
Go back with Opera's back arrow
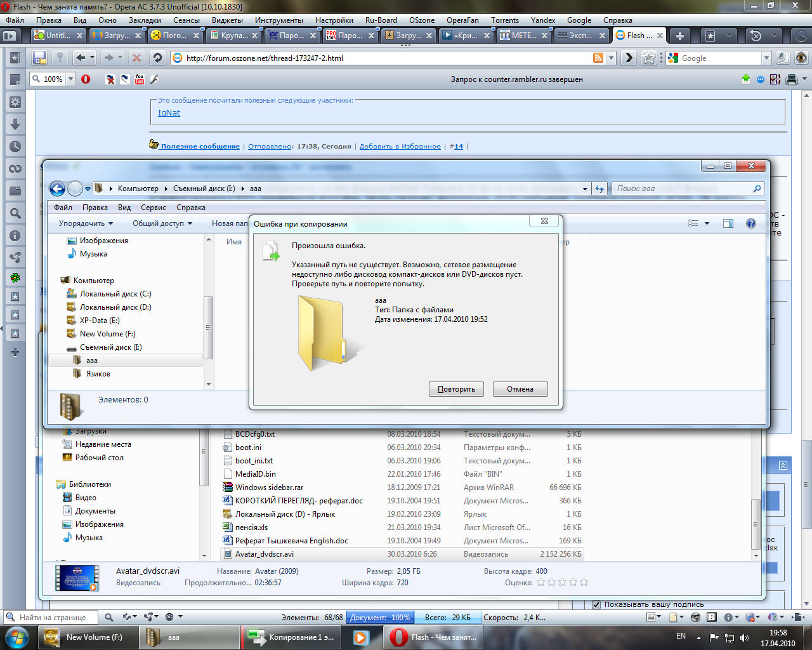(x=81, y=58)
